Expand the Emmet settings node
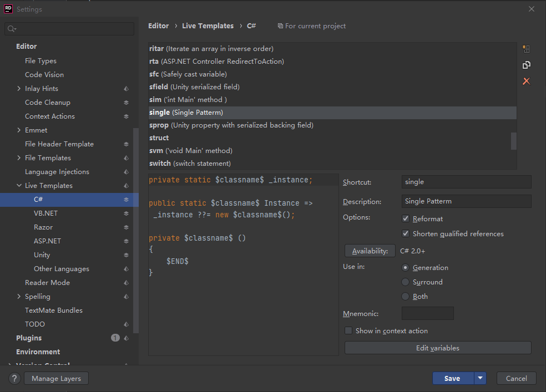 19,130
